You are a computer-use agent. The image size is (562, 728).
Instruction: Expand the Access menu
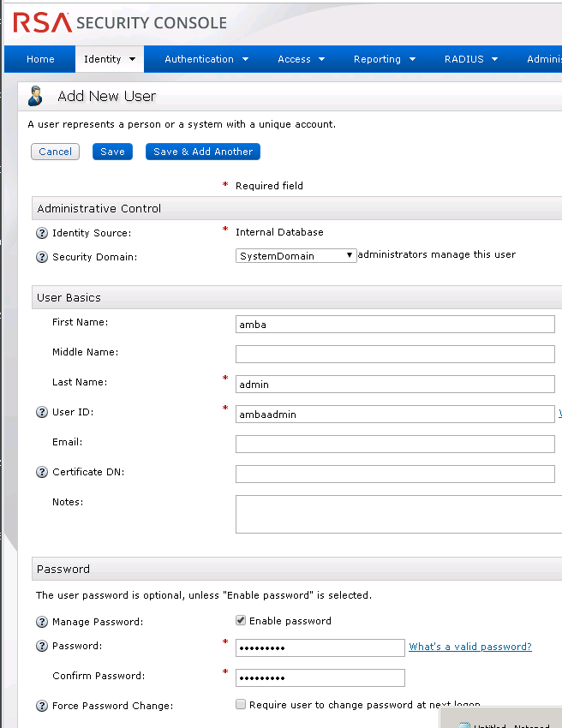click(301, 59)
